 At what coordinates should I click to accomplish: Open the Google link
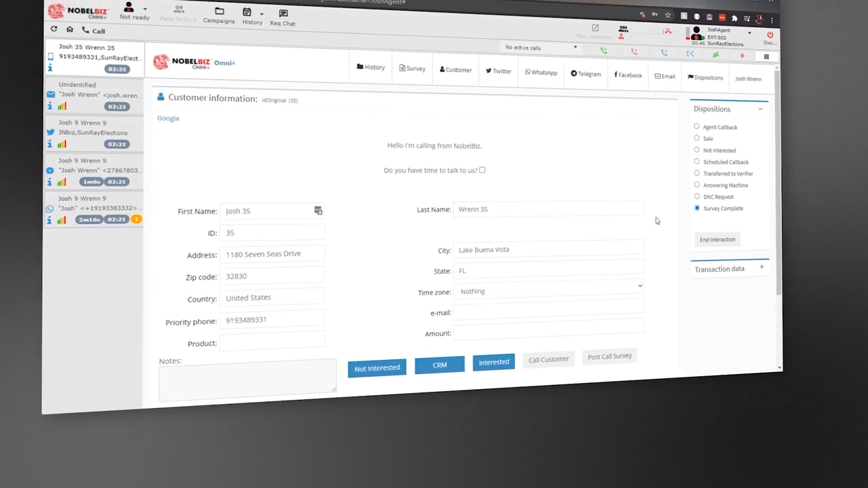tap(168, 118)
